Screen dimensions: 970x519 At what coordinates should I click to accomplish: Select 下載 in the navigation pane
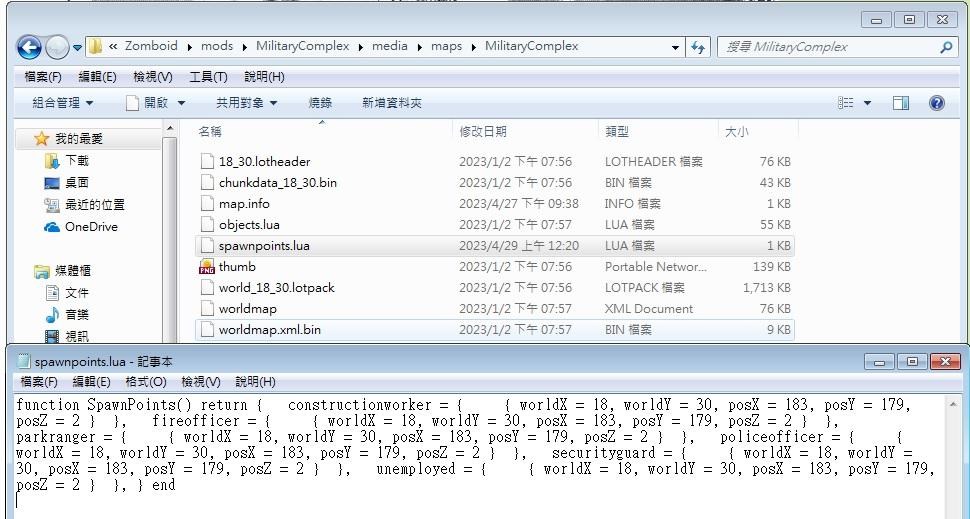coord(77,161)
